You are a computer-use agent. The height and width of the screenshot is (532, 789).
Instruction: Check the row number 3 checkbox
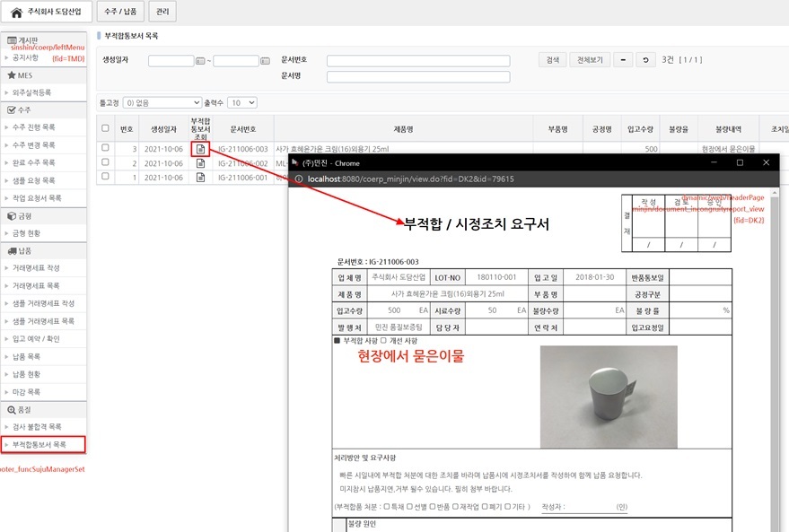[105, 148]
